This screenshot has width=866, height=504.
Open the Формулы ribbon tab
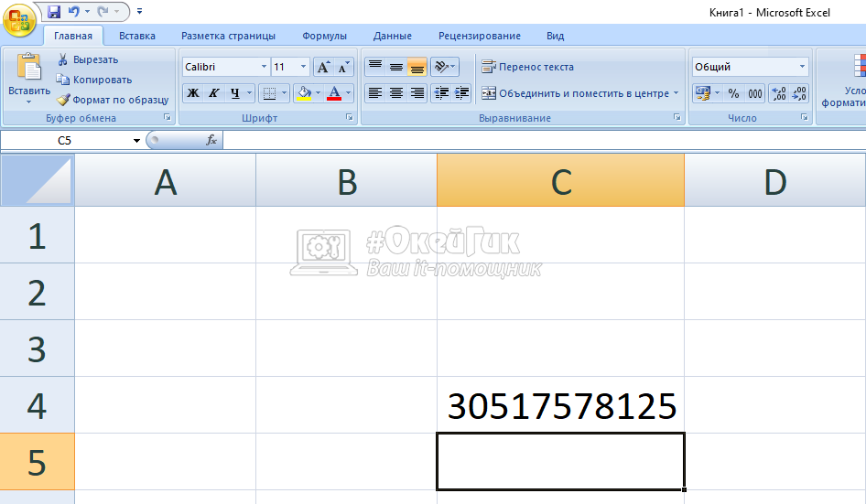click(324, 36)
